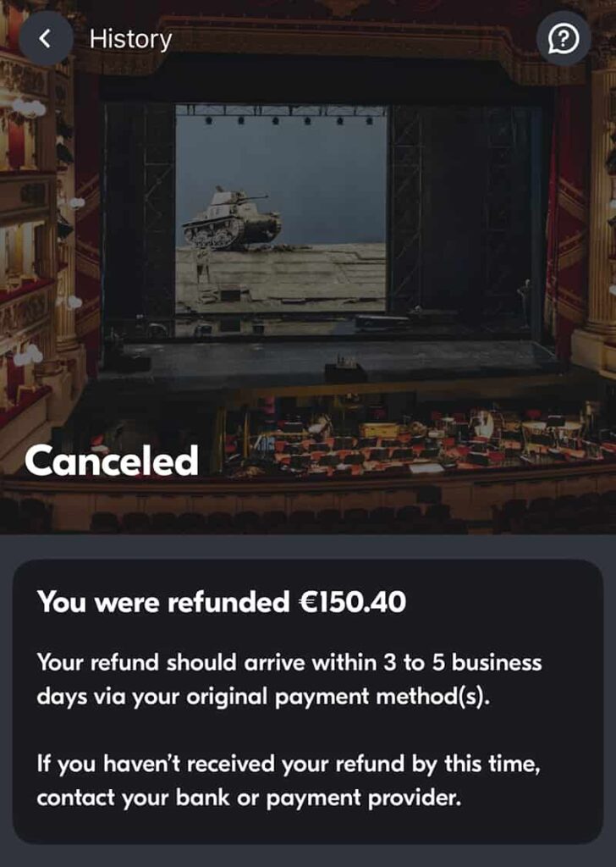This screenshot has height=867, width=616.
Task: Click the empty bottom area of refund card
Action: pyautogui.click(x=308, y=826)
